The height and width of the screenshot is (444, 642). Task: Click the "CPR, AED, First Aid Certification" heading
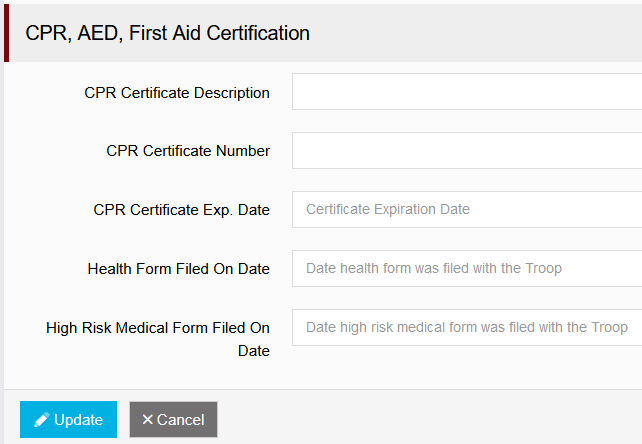point(167,33)
